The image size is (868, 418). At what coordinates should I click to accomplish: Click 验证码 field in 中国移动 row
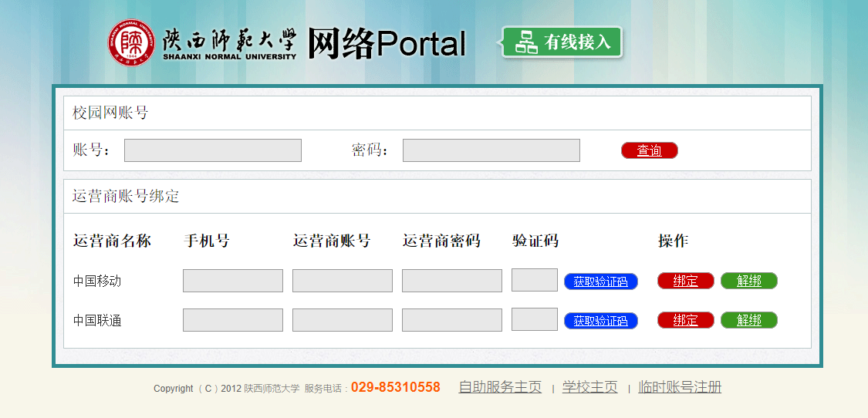pos(534,280)
